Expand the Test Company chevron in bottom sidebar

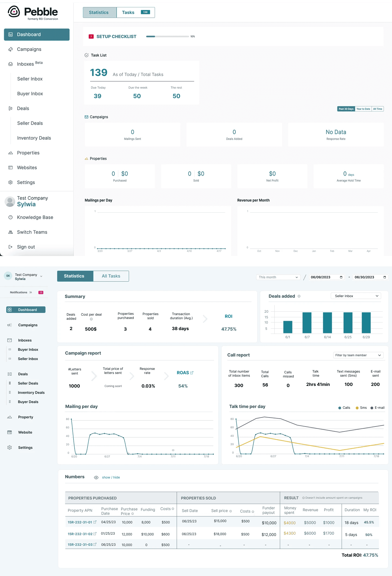[x=41, y=276]
